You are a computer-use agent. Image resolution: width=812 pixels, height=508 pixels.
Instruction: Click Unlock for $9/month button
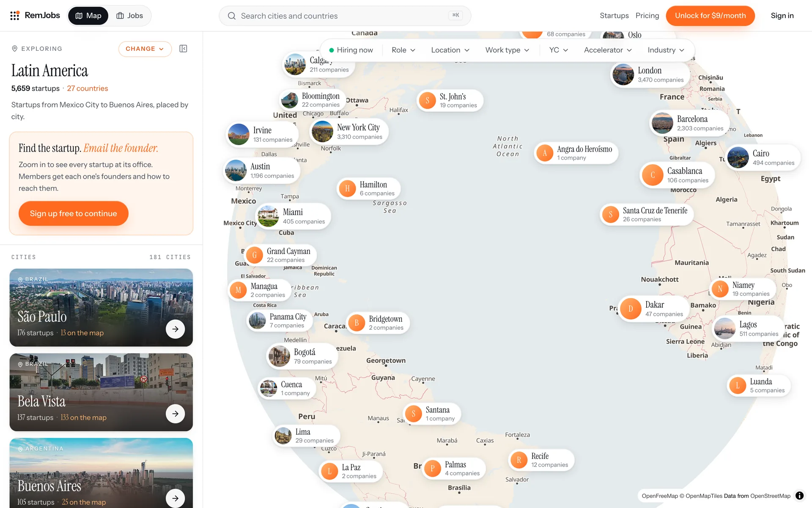tap(710, 16)
